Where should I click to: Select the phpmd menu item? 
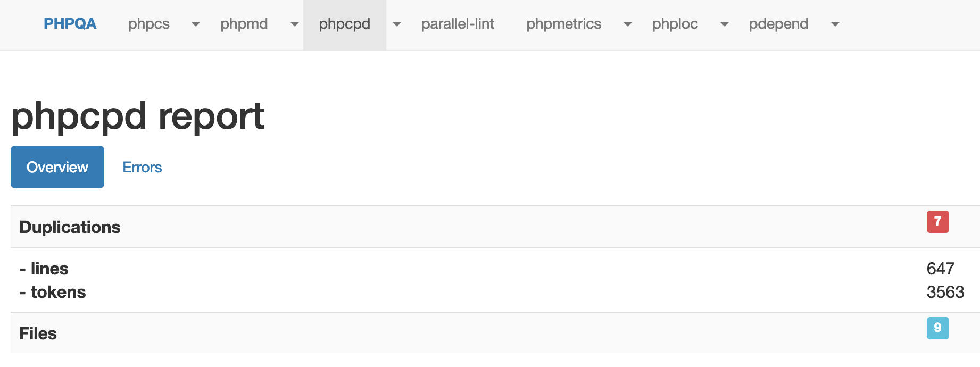(244, 24)
